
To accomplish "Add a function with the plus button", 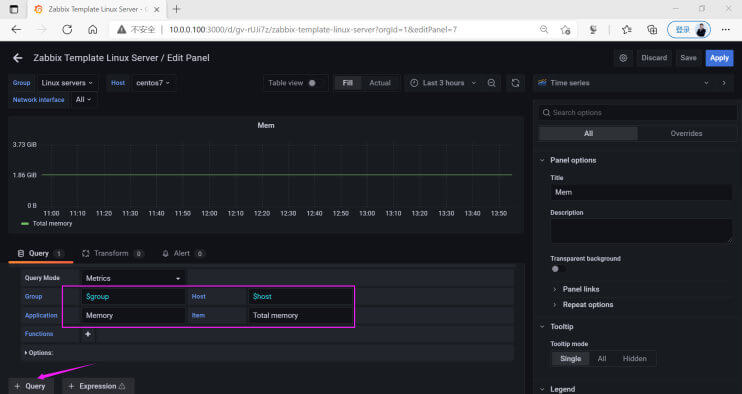I will [x=88, y=334].
